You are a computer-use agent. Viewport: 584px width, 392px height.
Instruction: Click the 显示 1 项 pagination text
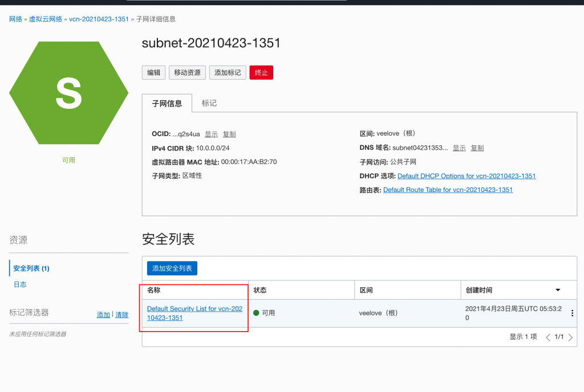523,337
